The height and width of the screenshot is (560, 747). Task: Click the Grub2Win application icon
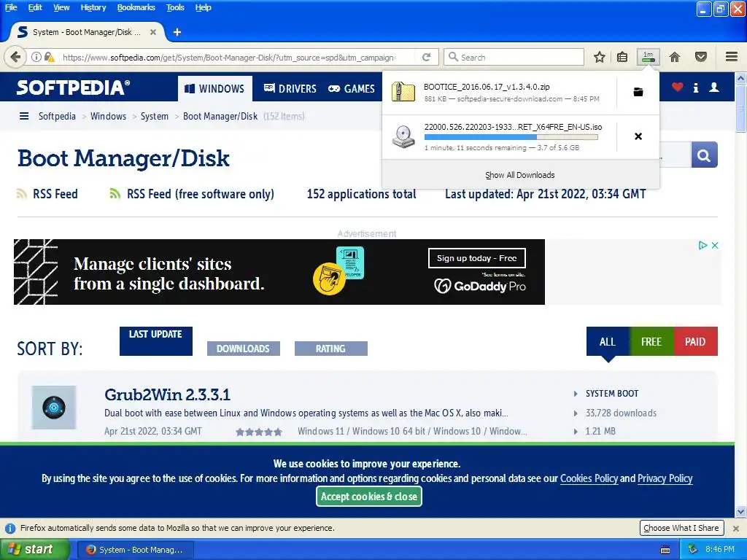[x=54, y=408]
